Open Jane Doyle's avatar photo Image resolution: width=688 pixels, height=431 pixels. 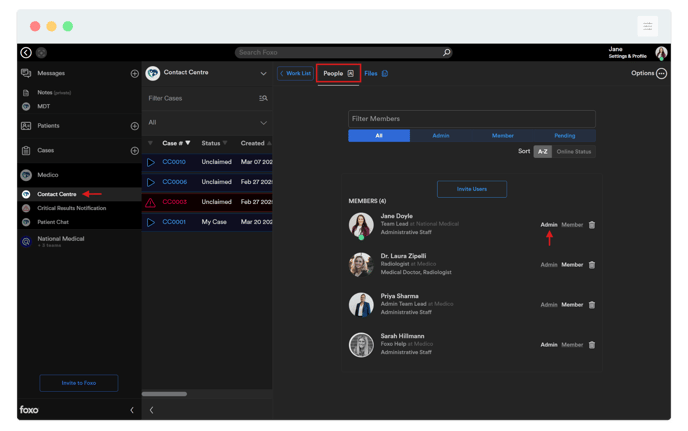coord(361,225)
